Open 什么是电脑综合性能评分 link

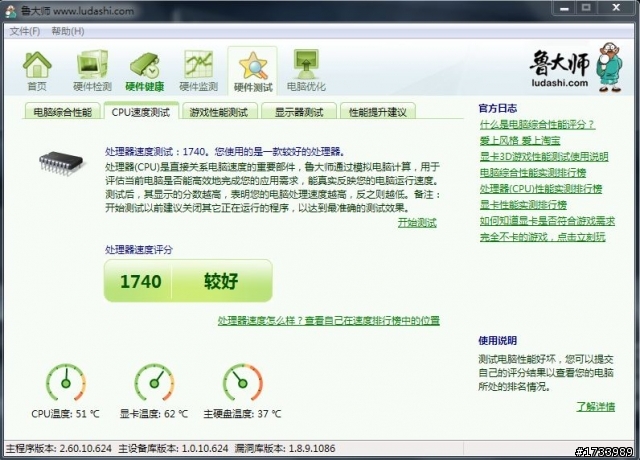[x=537, y=124]
